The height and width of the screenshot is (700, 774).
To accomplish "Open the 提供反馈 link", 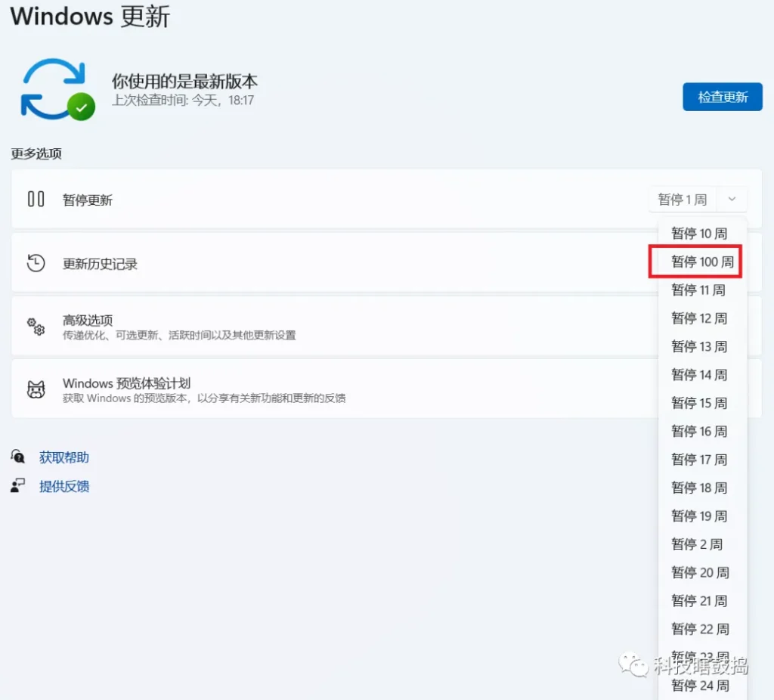I will click(64, 486).
